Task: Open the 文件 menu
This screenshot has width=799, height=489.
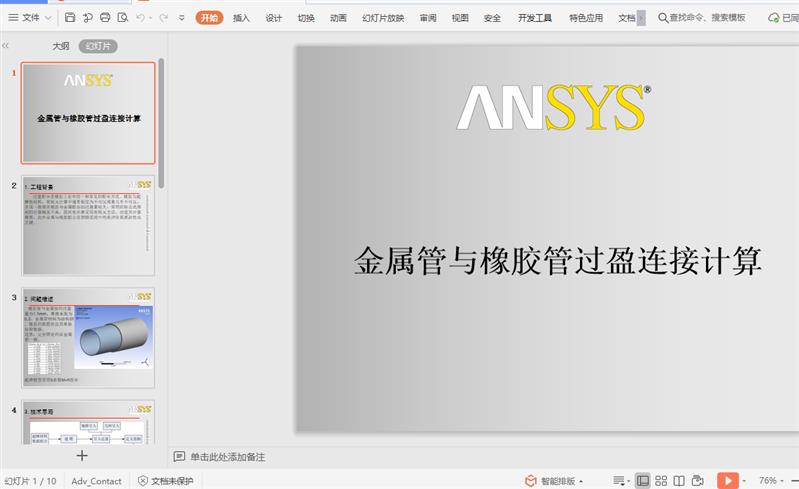Action: pos(30,18)
